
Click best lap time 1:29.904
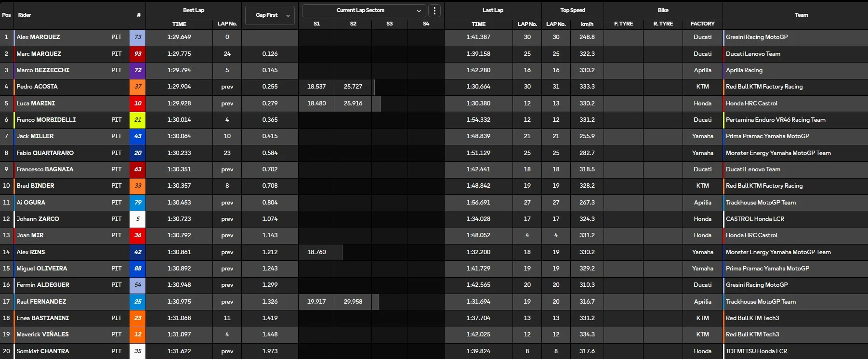point(179,87)
